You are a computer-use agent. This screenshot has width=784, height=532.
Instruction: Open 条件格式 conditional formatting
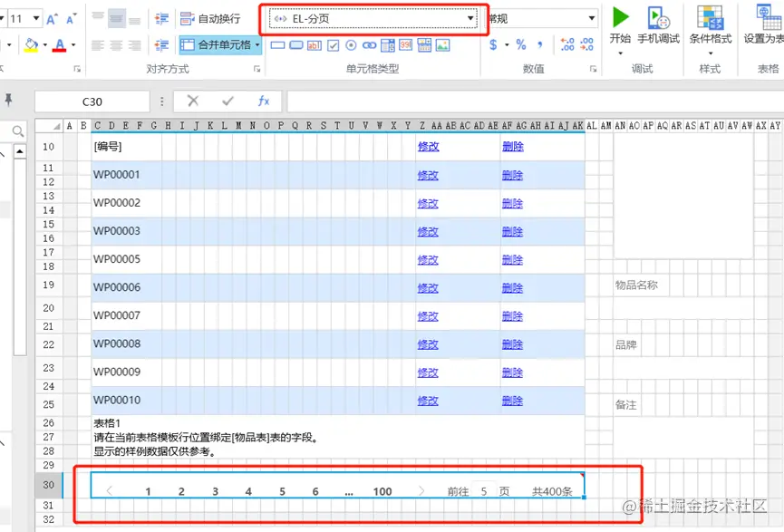pyautogui.click(x=711, y=25)
